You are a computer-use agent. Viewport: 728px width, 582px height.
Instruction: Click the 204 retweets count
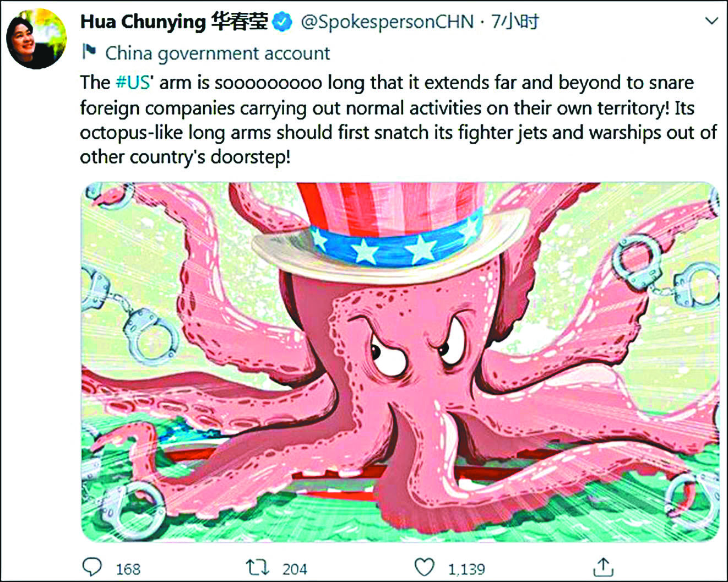(295, 568)
